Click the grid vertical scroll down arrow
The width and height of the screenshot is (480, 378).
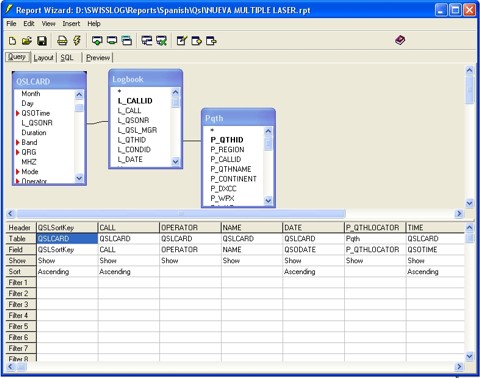coord(469,356)
